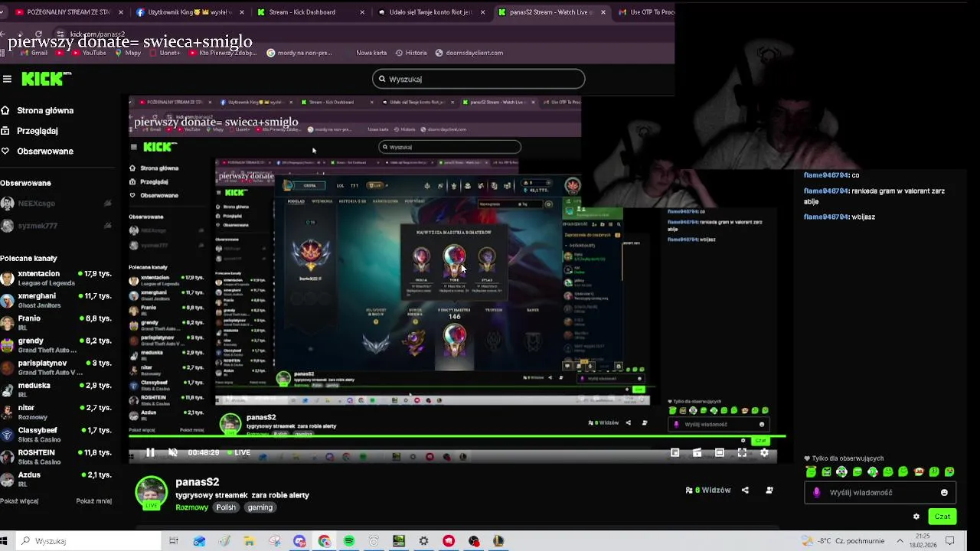
Task: Open the chat settings gear
Action: coord(916,517)
